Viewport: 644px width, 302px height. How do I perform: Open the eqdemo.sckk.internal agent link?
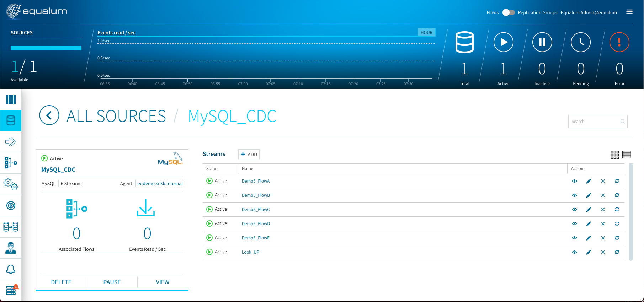[x=160, y=184]
